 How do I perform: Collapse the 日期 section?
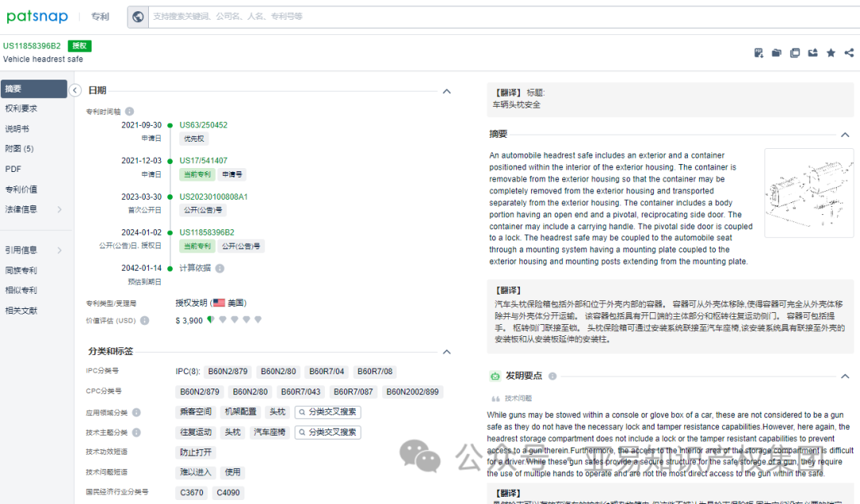click(x=447, y=90)
